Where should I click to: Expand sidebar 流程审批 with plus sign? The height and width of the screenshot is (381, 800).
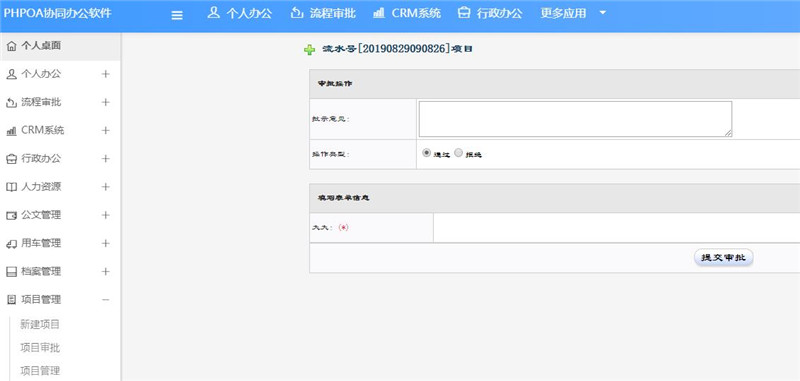106,102
